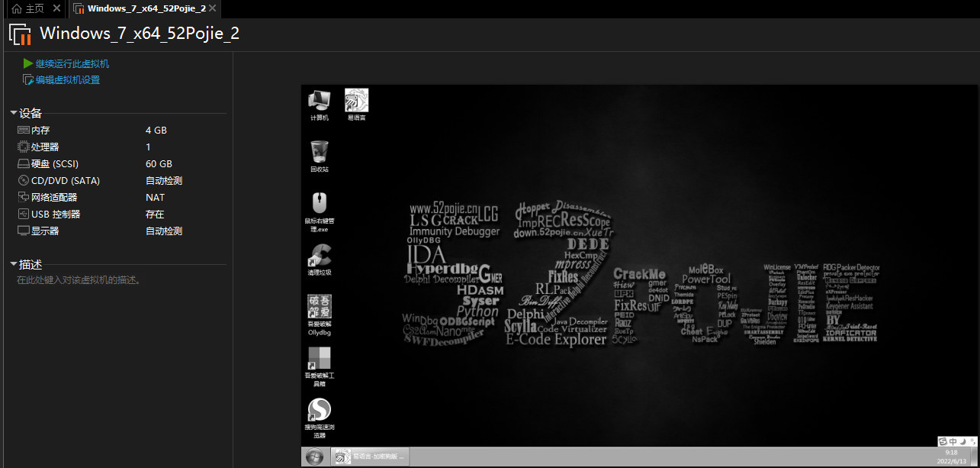Image resolution: width=980 pixels, height=468 pixels.
Task: Select the CD/DVD (SATA) drive icon
Action: point(24,181)
